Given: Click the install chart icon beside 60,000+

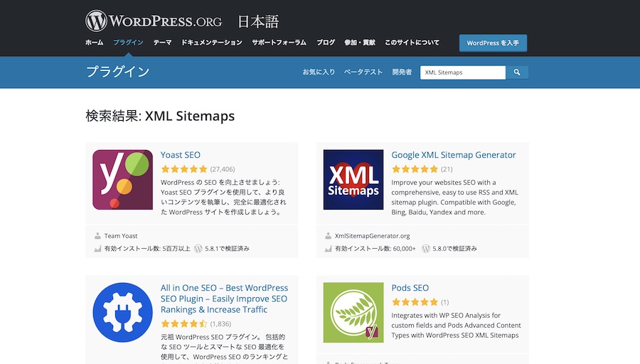Looking at the screenshot, I should [328, 249].
